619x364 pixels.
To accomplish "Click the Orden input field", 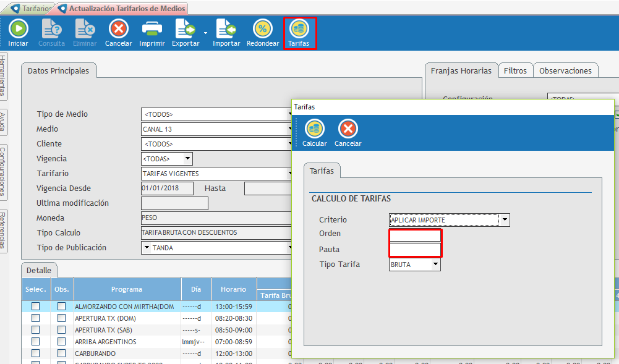I will (415, 235).
